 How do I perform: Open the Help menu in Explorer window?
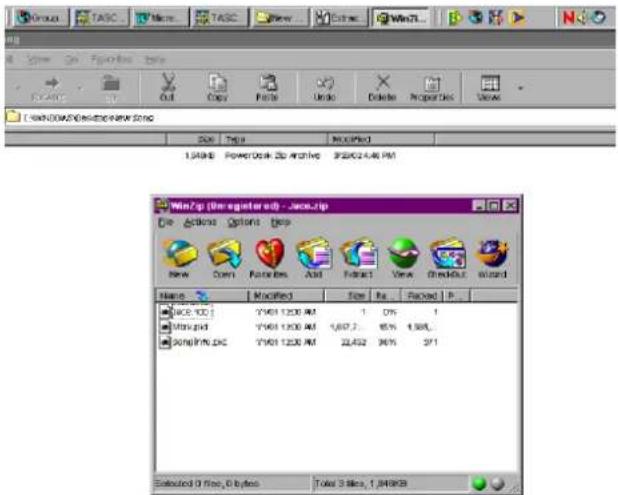coord(155,60)
